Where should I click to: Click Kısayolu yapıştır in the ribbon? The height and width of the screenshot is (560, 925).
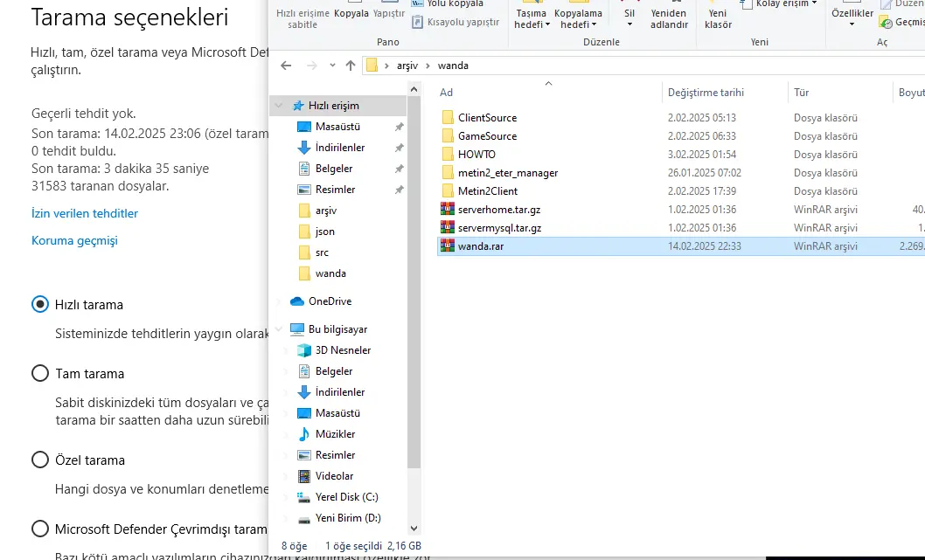click(456, 22)
